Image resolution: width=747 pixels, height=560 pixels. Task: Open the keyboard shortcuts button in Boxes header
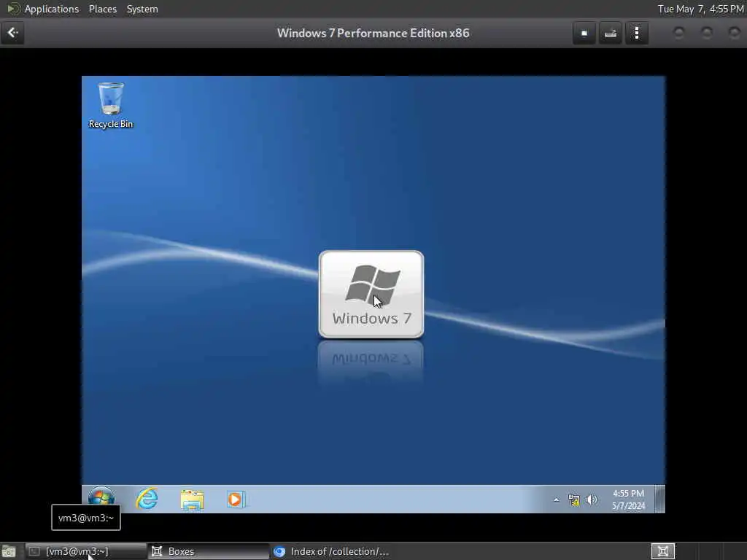pos(611,33)
